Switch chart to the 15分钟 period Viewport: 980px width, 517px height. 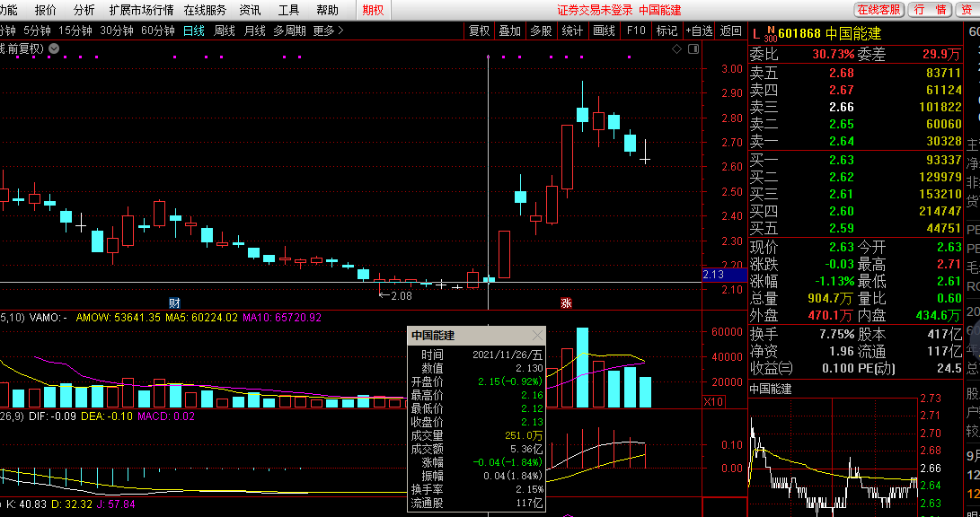click(75, 31)
